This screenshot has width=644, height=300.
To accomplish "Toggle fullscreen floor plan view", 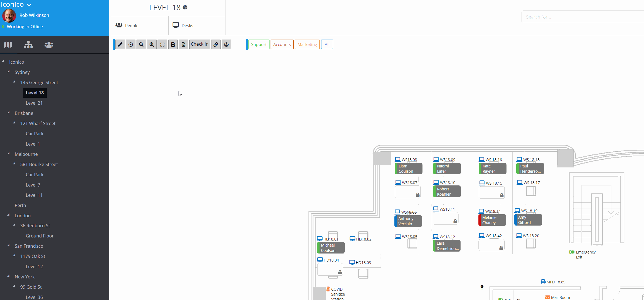I will tap(163, 45).
